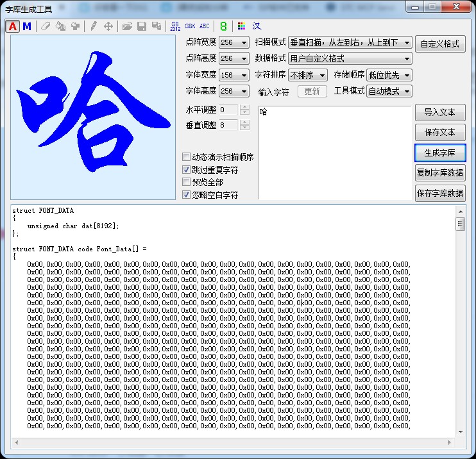Open 存储顺序 dropdown 低位优先
The width and height of the screenshot is (476, 459).
click(389, 75)
